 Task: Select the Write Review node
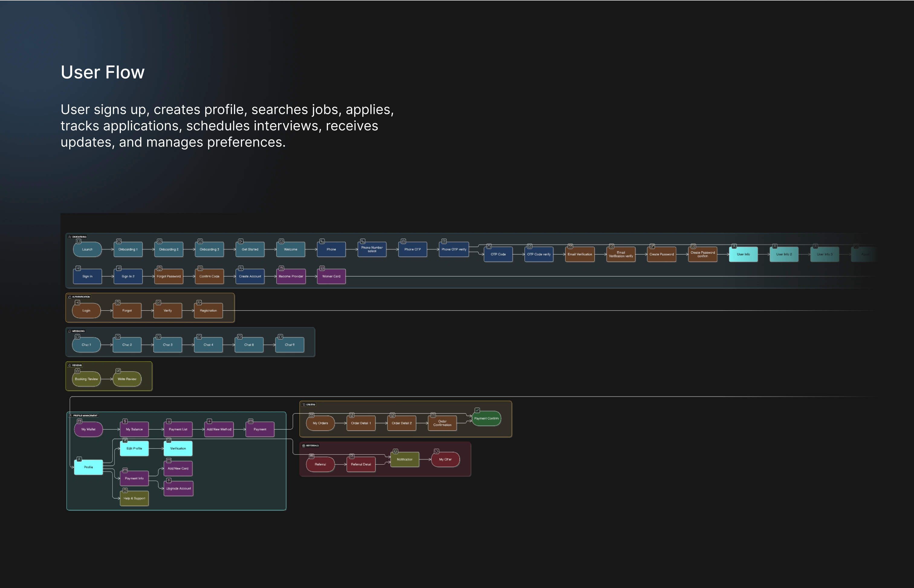coord(127,379)
